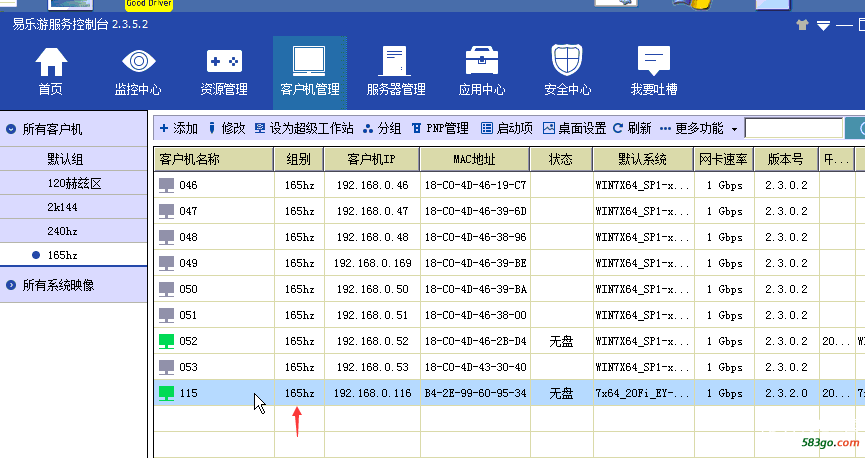Image resolution: width=865 pixels, height=458 pixels.
Task: Click the monitor icon of client 048
Action: [x=167, y=237]
